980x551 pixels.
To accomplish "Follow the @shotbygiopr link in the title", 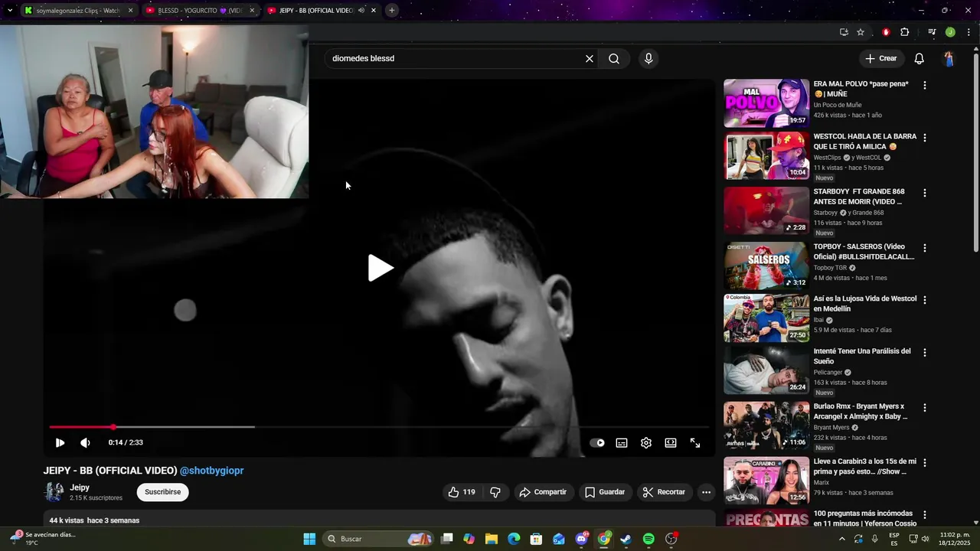I will [211, 471].
